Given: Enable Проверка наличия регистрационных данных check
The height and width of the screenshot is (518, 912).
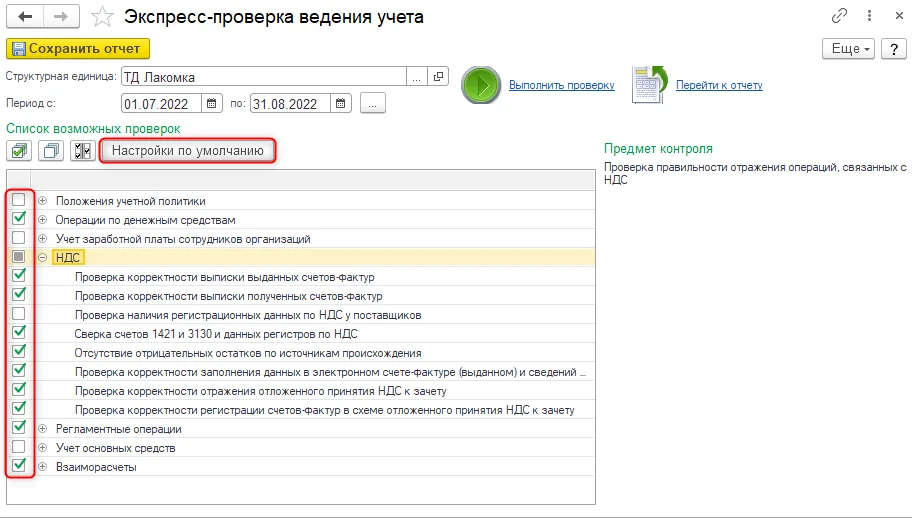Looking at the screenshot, I should pyautogui.click(x=19, y=314).
